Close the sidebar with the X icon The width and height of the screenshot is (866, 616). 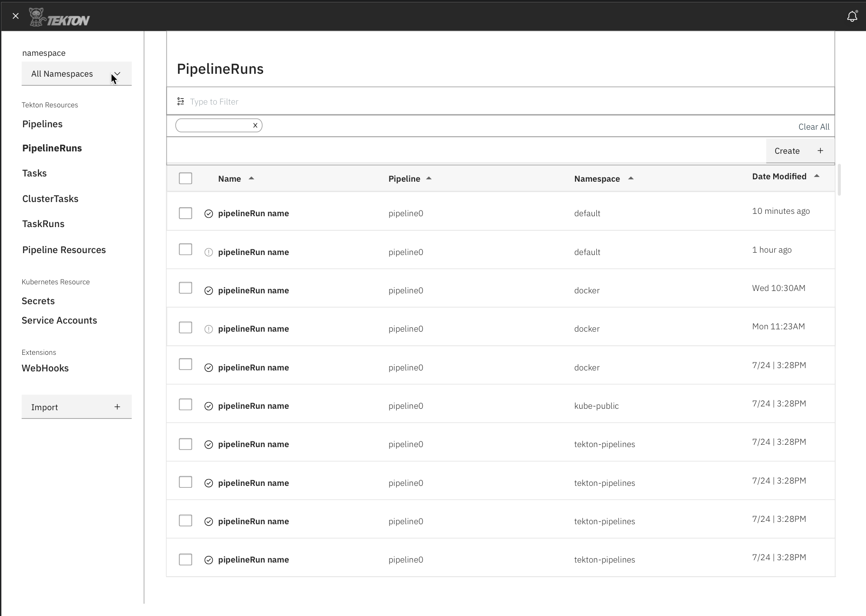click(x=16, y=16)
